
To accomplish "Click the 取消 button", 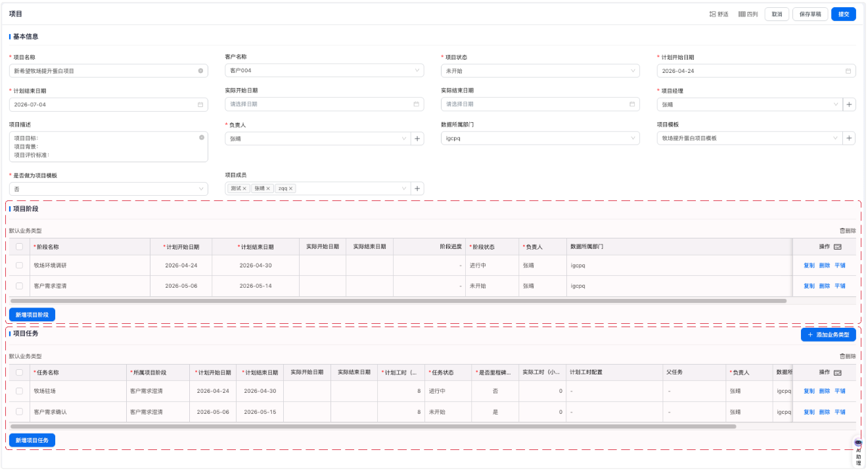I will (777, 14).
